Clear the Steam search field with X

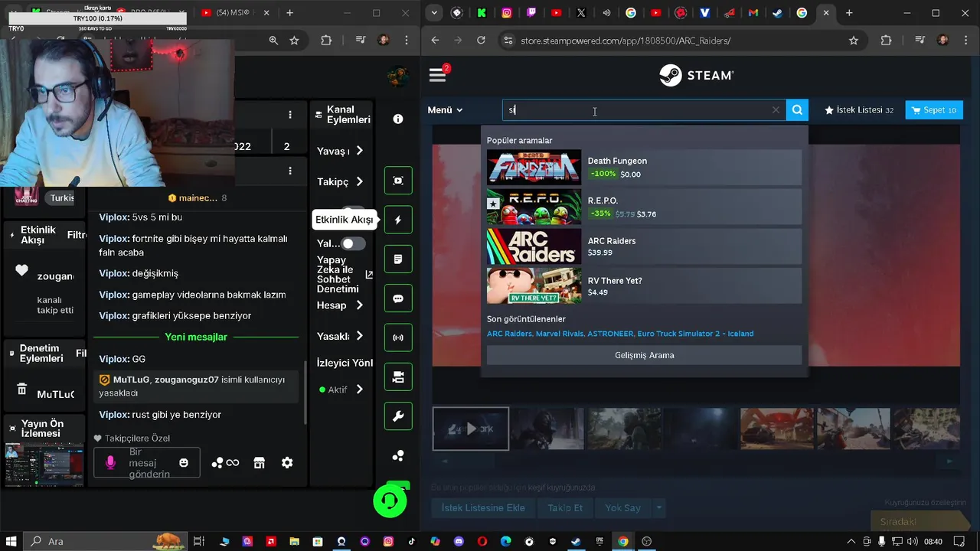pyautogui.click(x=776, y=110)
